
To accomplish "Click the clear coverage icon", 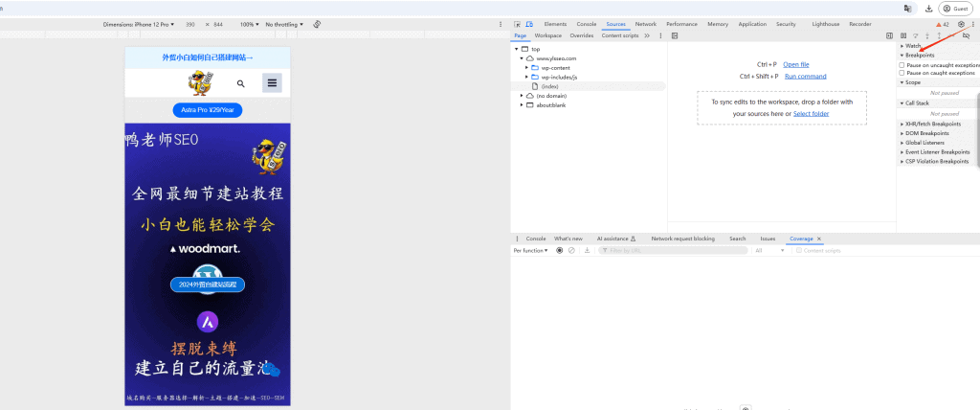I will [x=571, y=250].
